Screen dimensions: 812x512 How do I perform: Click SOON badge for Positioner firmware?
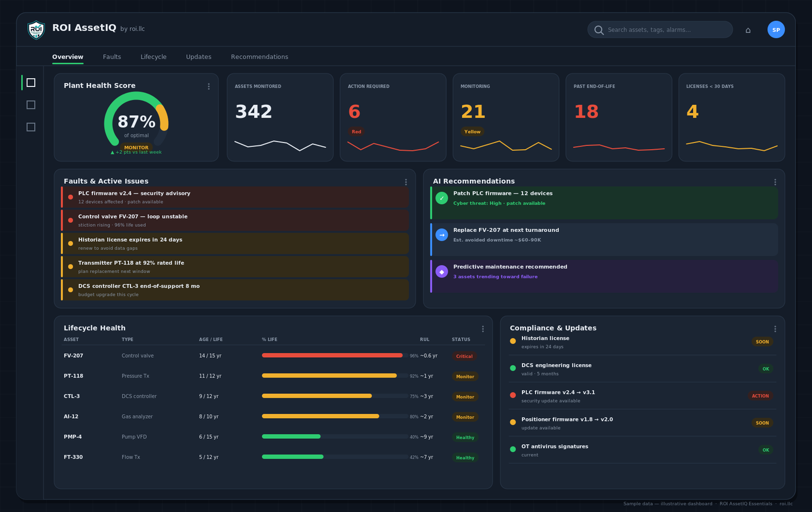762,423
